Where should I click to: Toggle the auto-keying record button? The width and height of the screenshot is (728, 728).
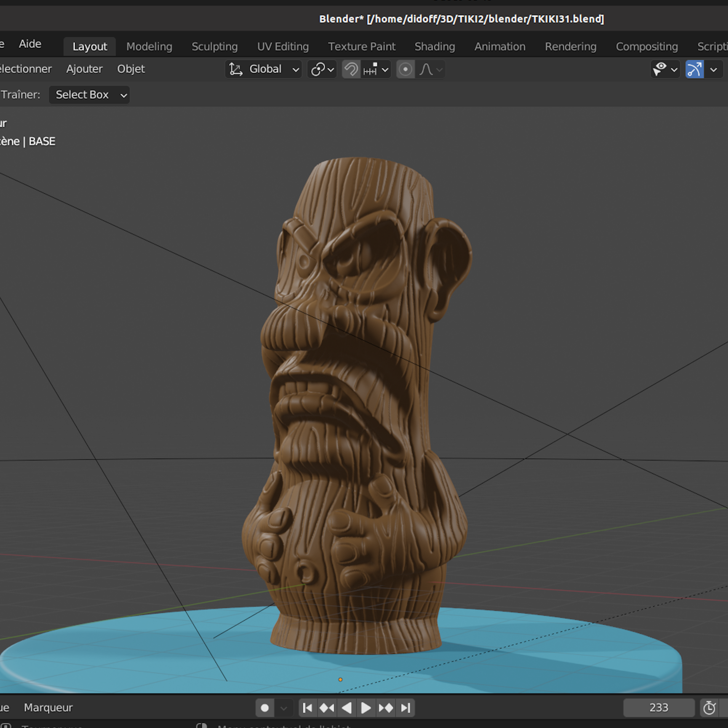pos(265,708)
